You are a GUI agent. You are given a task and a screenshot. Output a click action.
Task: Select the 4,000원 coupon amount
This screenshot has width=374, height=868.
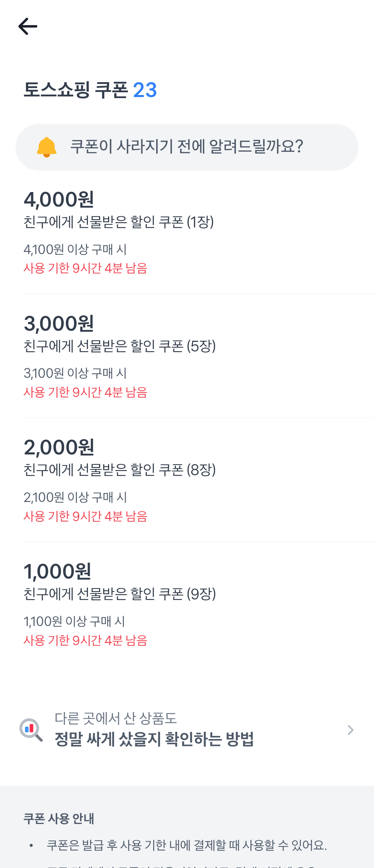tap(59, 200)
